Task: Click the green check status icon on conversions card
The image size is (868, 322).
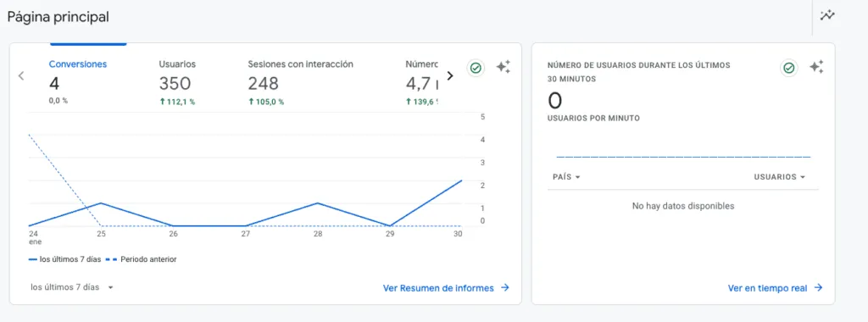Action: pos(476,68)
